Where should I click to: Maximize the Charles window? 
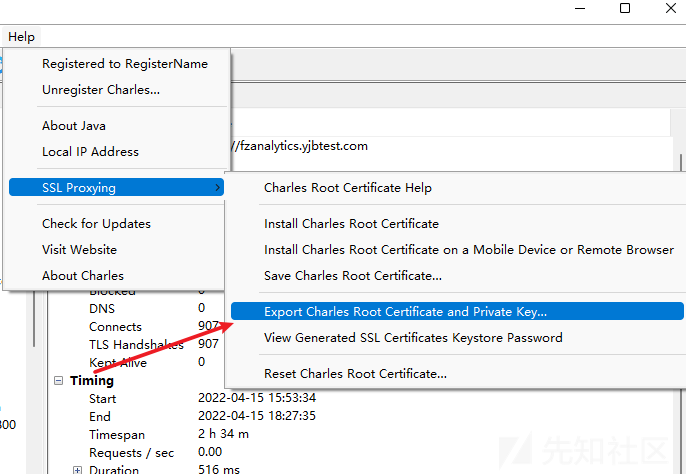[x=625, y=8]
